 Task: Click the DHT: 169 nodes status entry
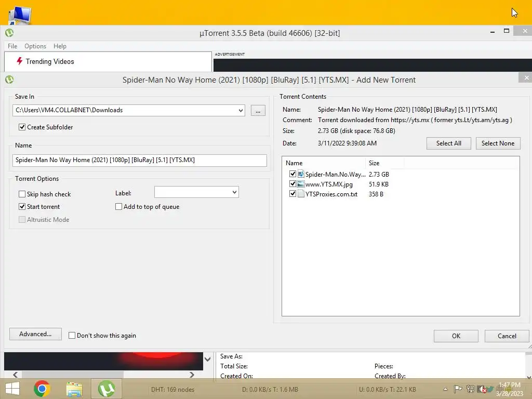[172, 390]
